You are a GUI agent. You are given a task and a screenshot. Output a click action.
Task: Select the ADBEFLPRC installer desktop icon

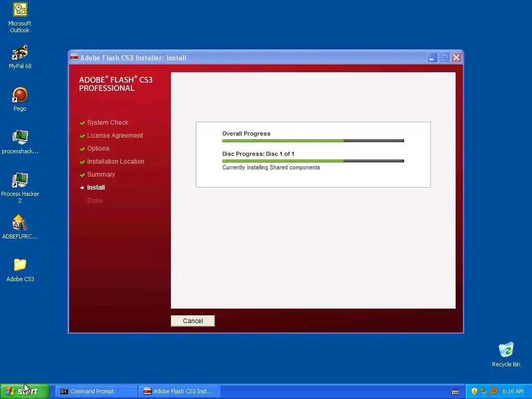(20, 227)
